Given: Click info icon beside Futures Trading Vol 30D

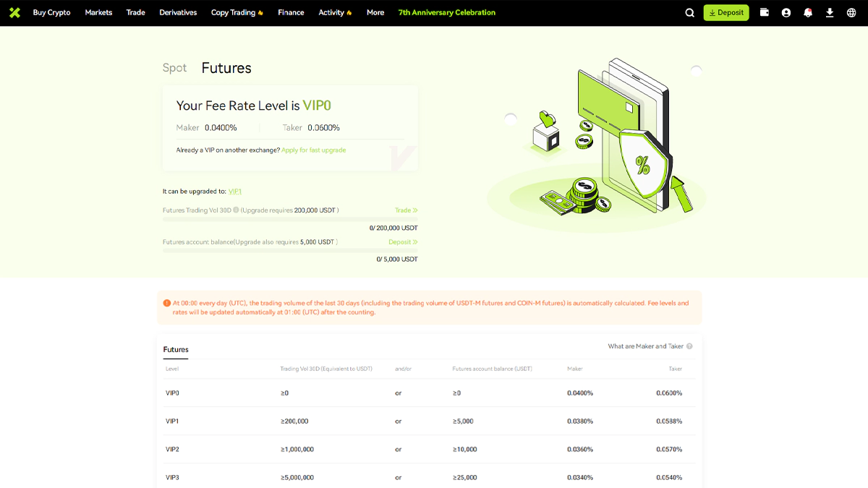Looking at the screenshot, I should point(236,210).
